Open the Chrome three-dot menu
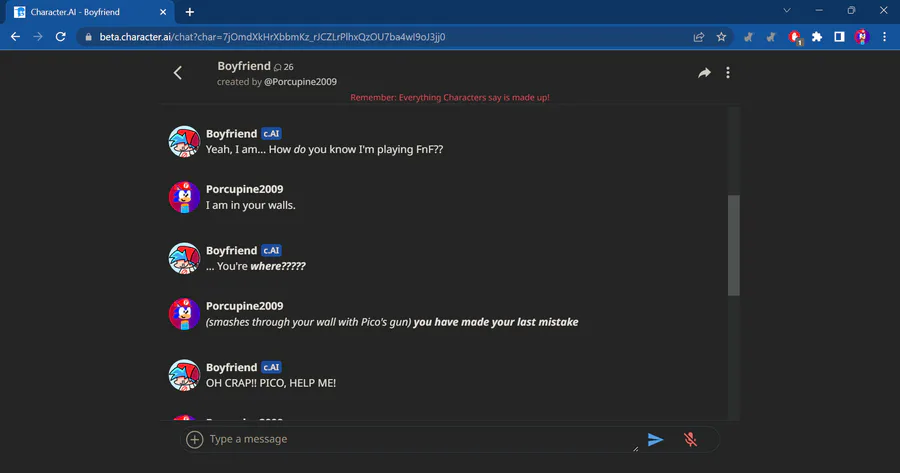900x473 pixels. click(884, 37)
